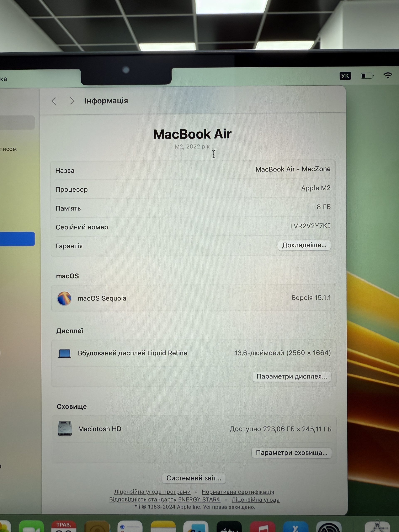Click serial number LVR2V2Y7KJ

pos(310,226)
